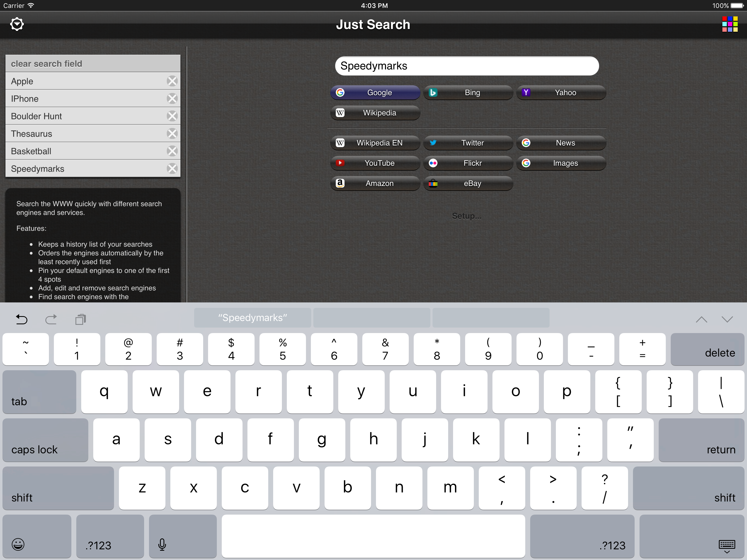Clear the search field
Screen dimensions: 747x560
[93, 63]
